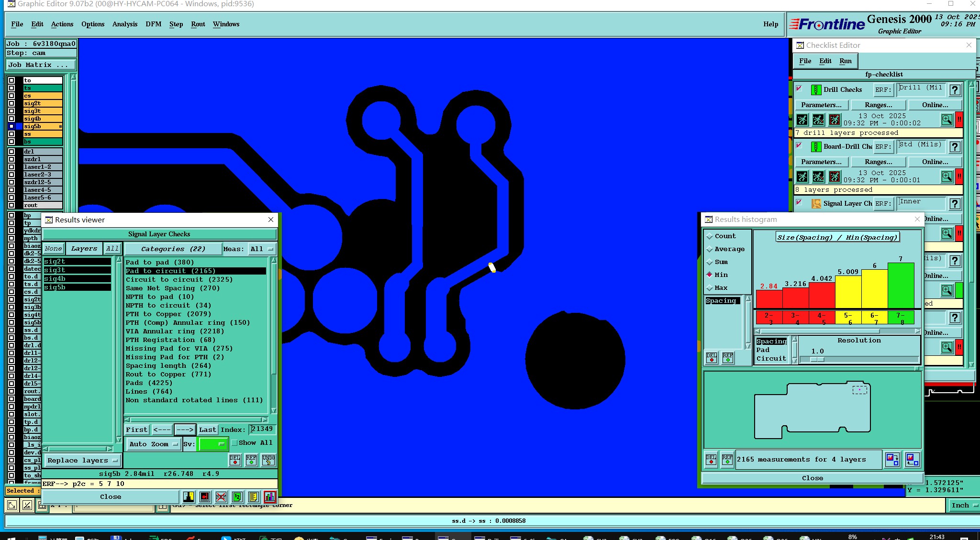The height and width of the screenshot is (540, 980).
Task: Select the Max radio option in histogram
Action: pos(710,288)
